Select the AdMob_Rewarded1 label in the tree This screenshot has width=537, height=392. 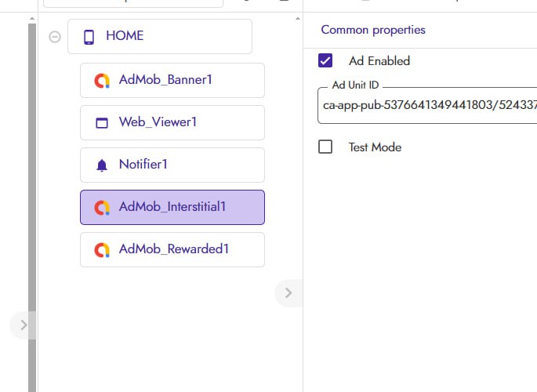[x=174, y=249]
